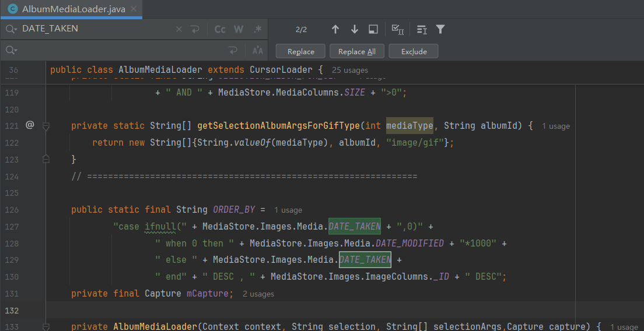Click _ID in ImageColumns on line 130
Screen dimensions: 644x331
pos(441,277)
